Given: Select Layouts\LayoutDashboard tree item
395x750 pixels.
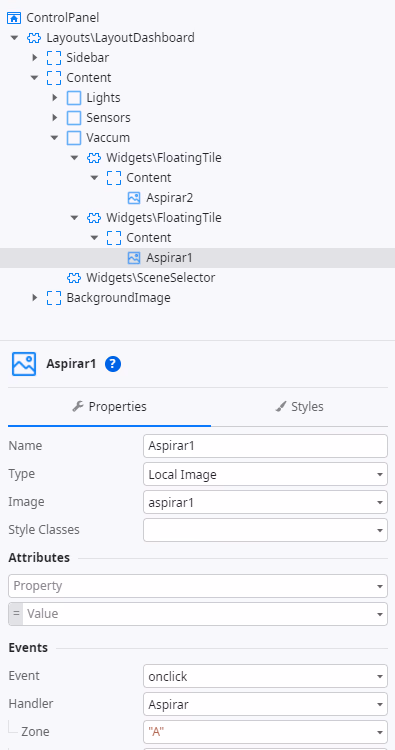Looking at the screenshot, I should point(121,38).
